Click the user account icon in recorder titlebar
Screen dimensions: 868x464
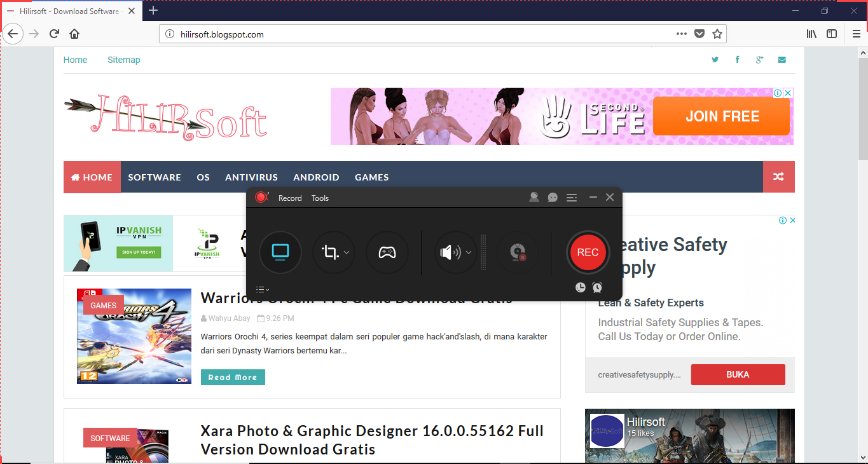click(x=534, y=197)
